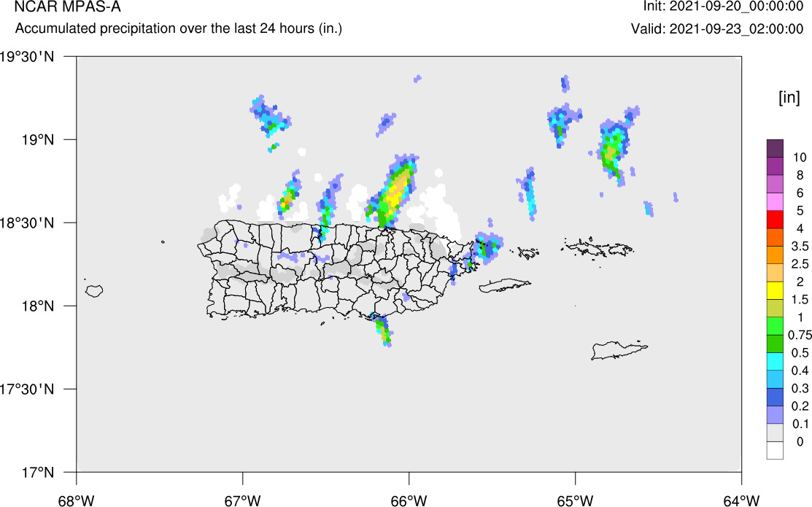Click the rain streak off Puerto Rico's south coast
Screen dimensions: 812x507
383,330
